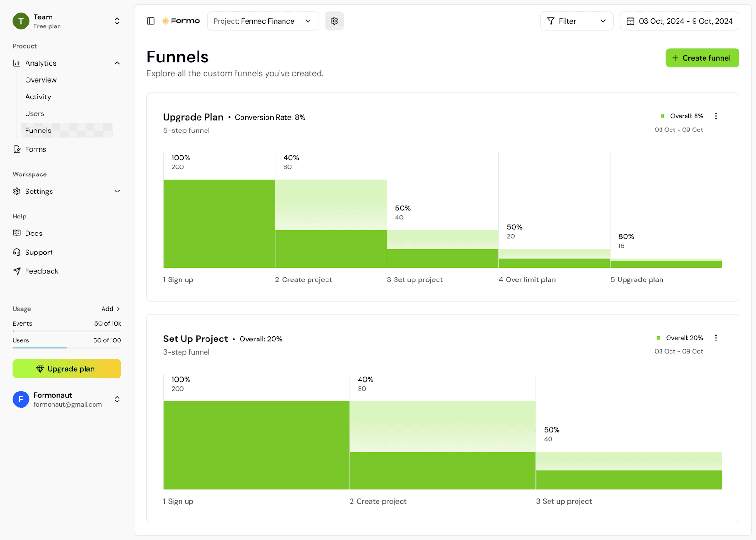Open the Project: Fennec Finance dropdown
Image resolution: width=756 pixels, height=540 pixels.
pos(263,21)
